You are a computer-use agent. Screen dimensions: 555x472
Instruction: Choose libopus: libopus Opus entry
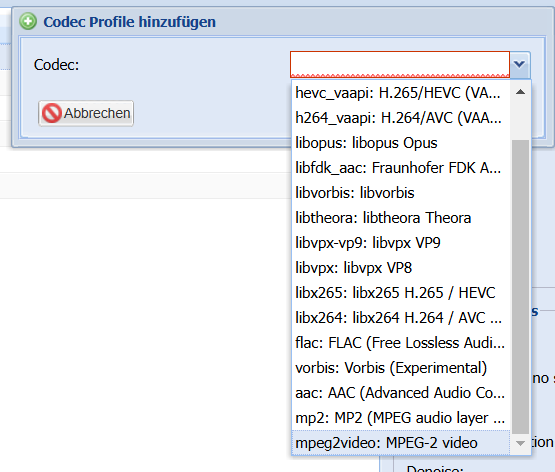[x=401, y=143]
